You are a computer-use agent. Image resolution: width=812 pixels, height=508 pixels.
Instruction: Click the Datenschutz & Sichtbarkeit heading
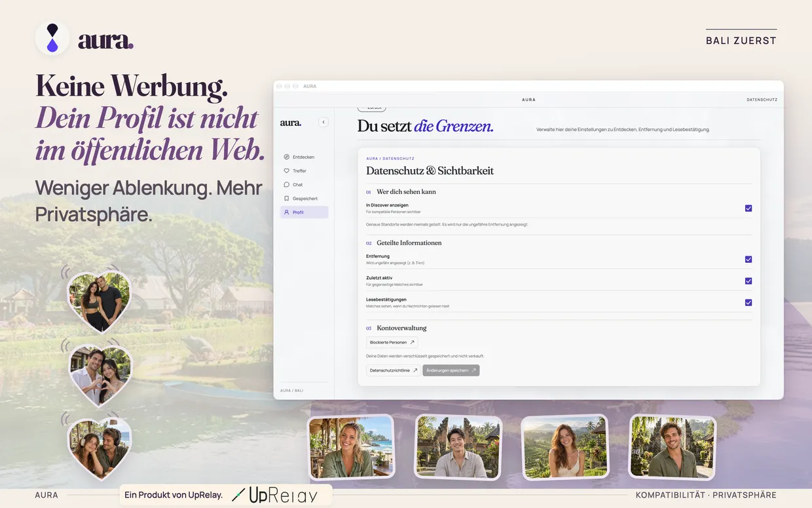click(430, 171)
